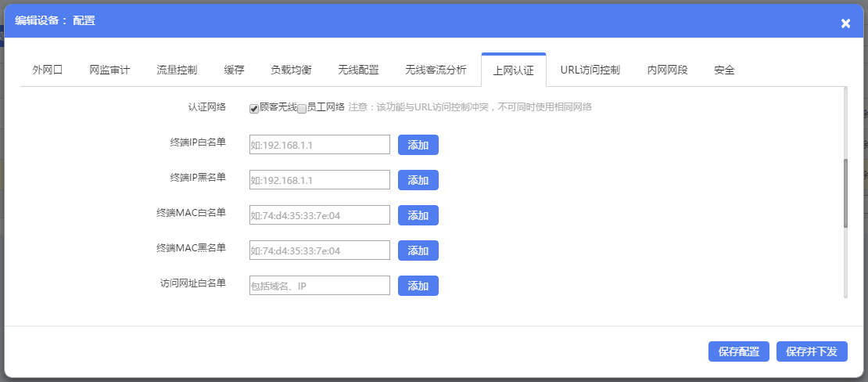Close the 编辑设备 dialog with X icon
Viewport: 868px width, 382px height.
pos(845,23)
